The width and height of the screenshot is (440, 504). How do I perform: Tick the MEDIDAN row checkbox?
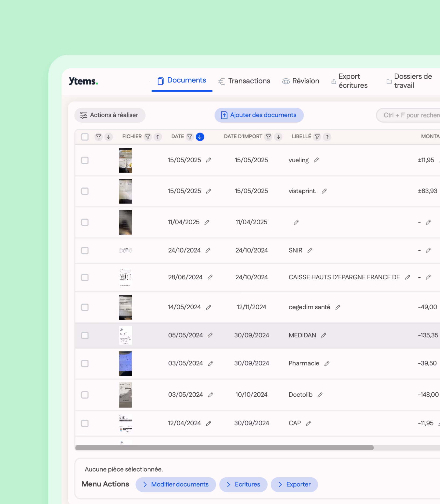click(x=85, y=335)
